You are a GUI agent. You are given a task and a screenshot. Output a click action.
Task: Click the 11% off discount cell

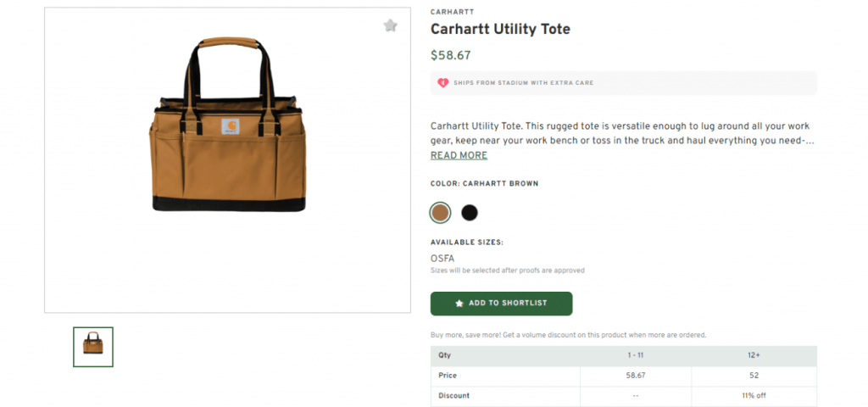pos(754,396)
